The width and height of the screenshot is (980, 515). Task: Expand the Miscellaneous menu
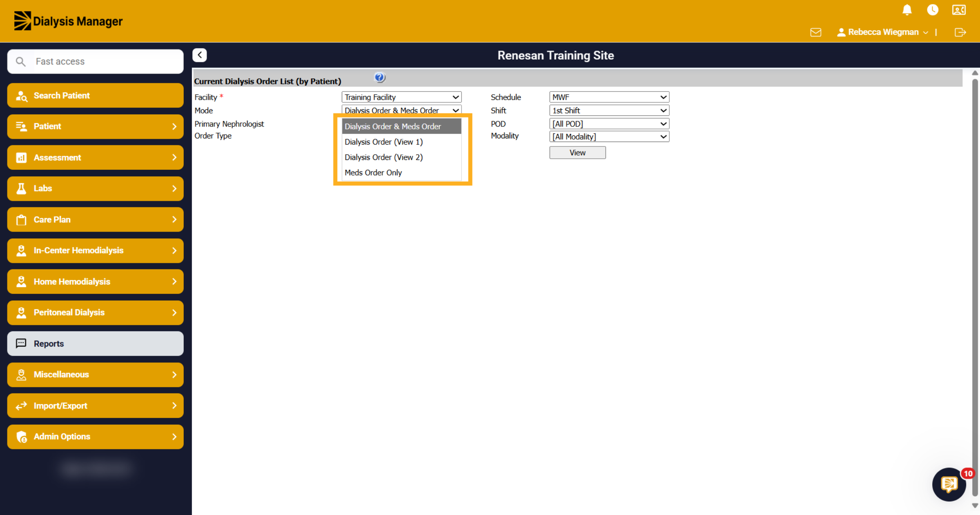pos(95,375)
